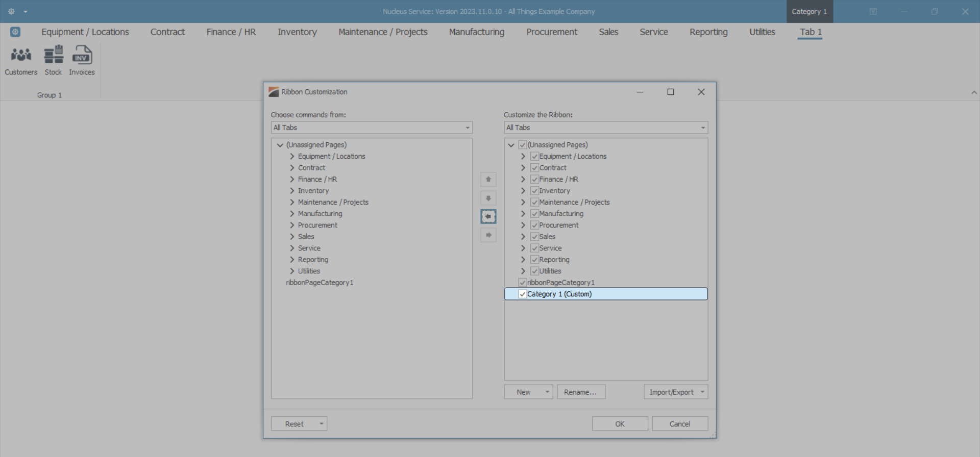
Task: Uncheck the Equipment / Locations checkbox
Action: click(x=534, y=157)
